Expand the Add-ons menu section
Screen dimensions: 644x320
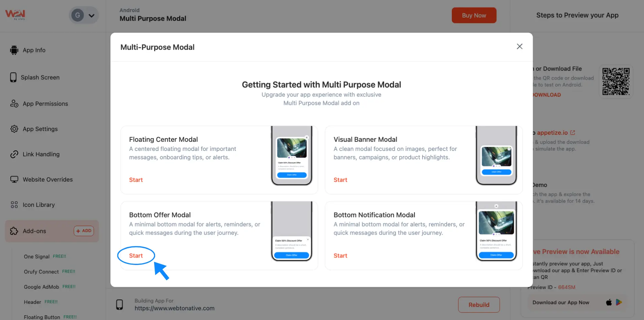point(34,231)
